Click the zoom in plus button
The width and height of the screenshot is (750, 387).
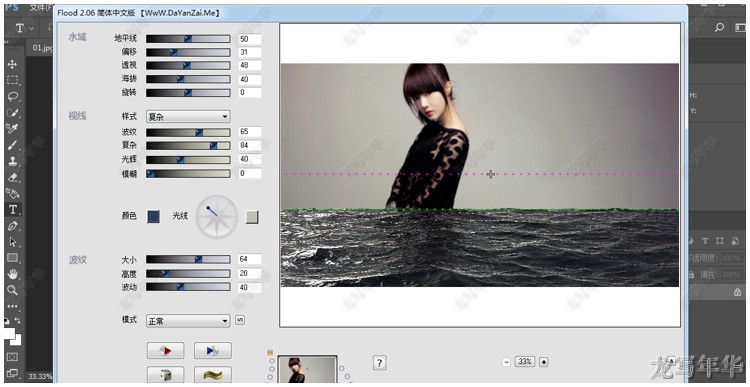point(543,362)
